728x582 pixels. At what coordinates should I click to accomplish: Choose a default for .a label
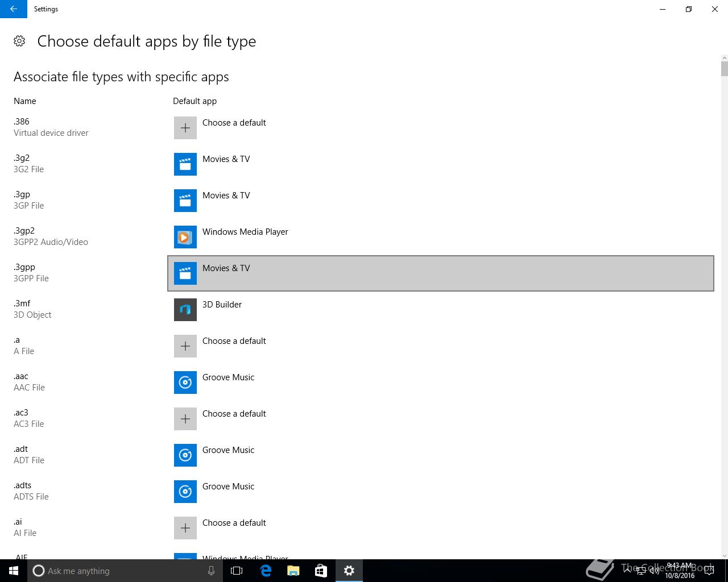tap(234, 341)
